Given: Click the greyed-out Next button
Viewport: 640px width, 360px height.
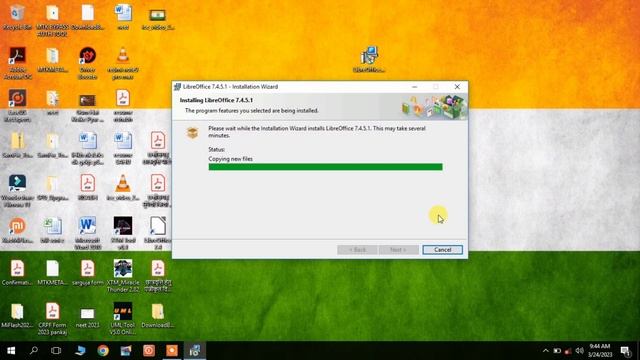Looking at the screenshot, I should [x=398, y=249].
